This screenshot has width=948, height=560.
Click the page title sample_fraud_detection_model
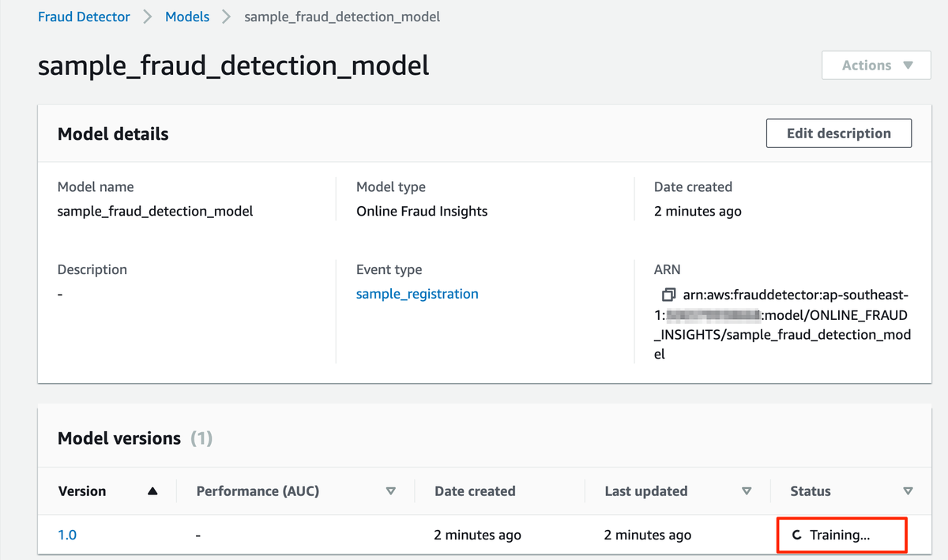tap(234, 66)
